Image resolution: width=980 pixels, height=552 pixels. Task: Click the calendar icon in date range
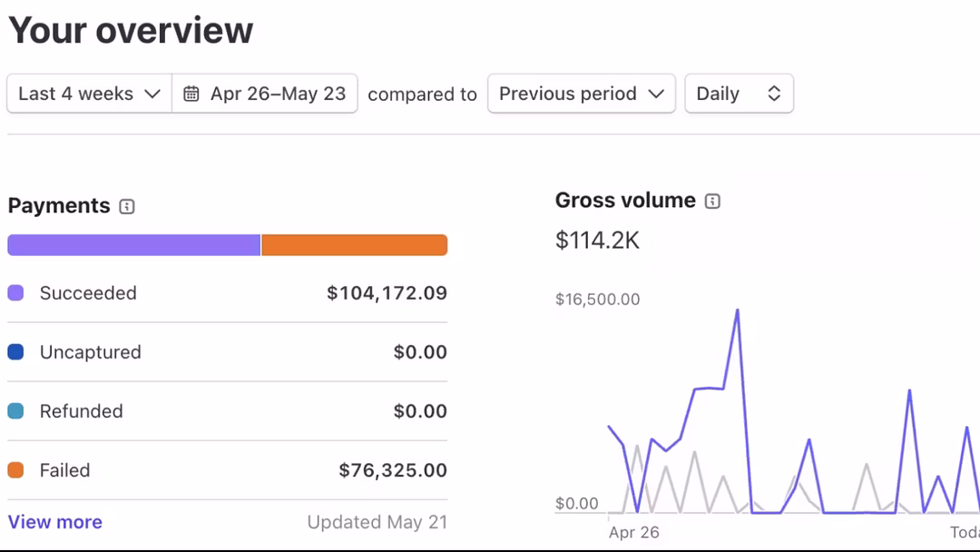coord(191,94)
